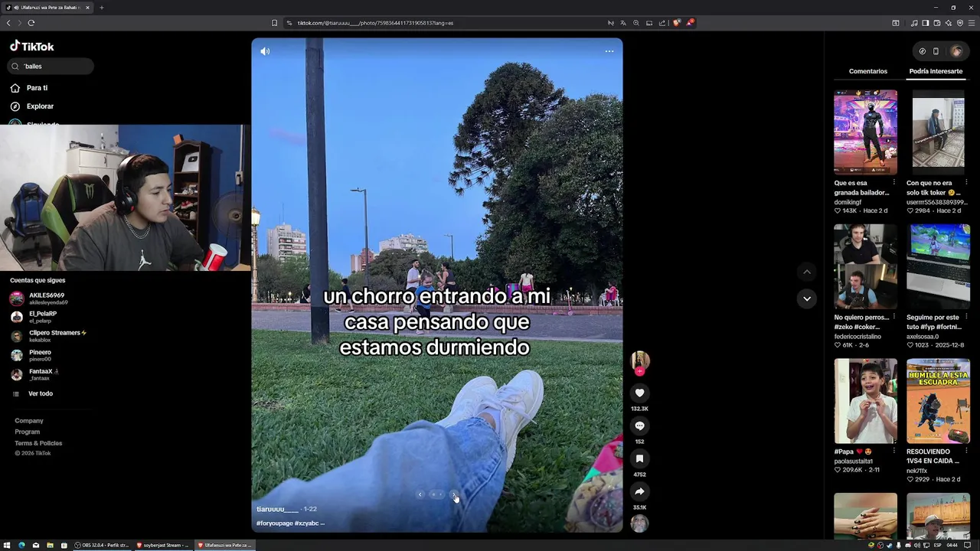
Task: Open the three-dot more options menu
Action: (609, 51)
